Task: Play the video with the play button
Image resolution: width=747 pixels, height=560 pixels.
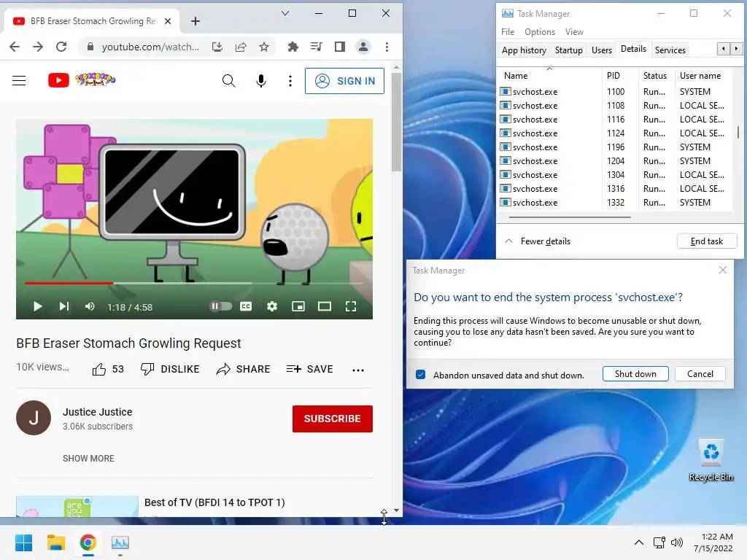Action: point(38,306)
